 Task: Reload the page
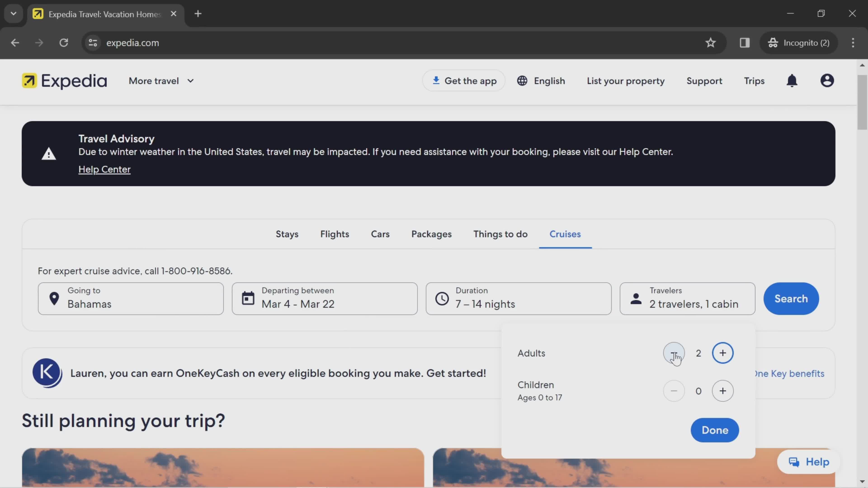click(x=64, y=43)
